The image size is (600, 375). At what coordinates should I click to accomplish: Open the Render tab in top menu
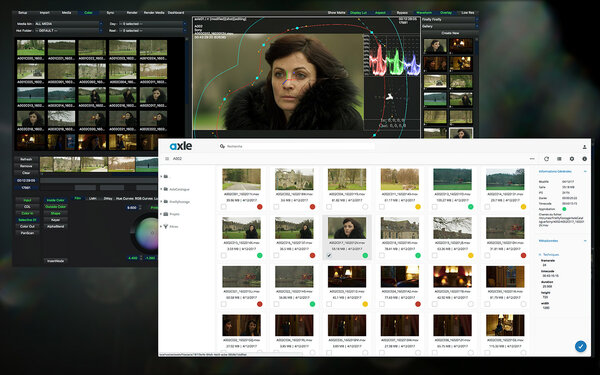(x=132, y=13)
